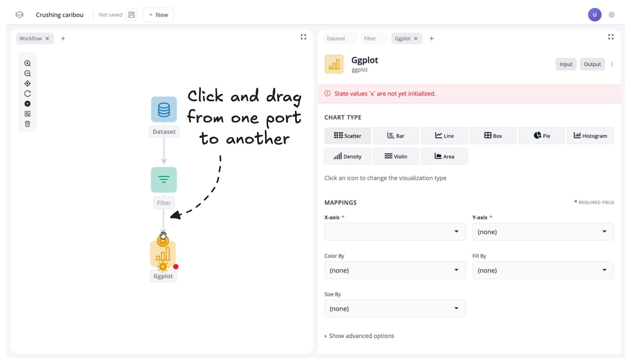Screen dimensions: 631x364
Task: Switch chart type to Violin
Action: tap(396, 156)
